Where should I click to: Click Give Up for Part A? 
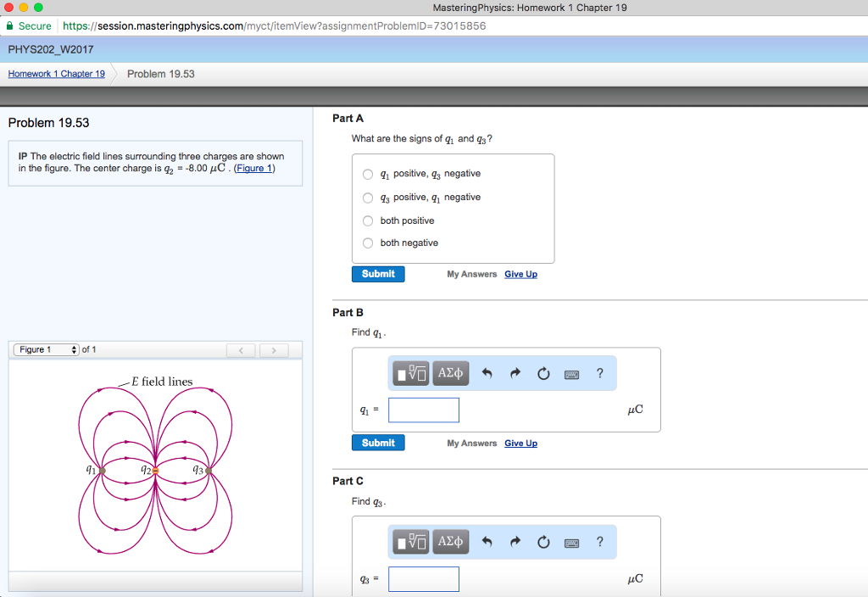click(x=521, y=274)
